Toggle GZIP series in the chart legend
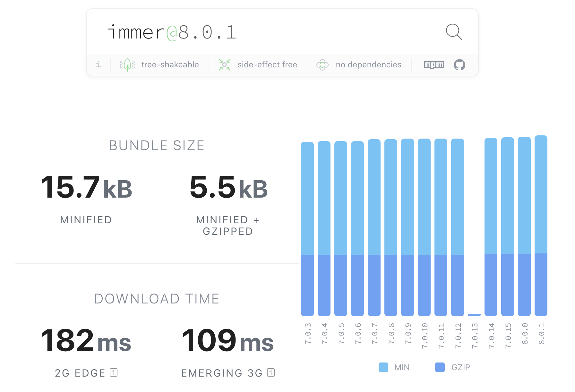The height and width of the screenshot is (392, 575). coord(461,367)
